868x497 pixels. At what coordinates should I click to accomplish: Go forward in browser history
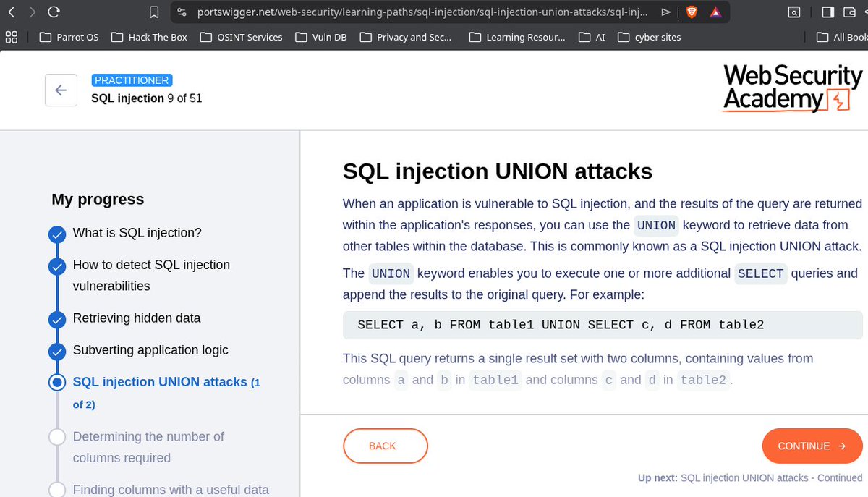(31, 12)
